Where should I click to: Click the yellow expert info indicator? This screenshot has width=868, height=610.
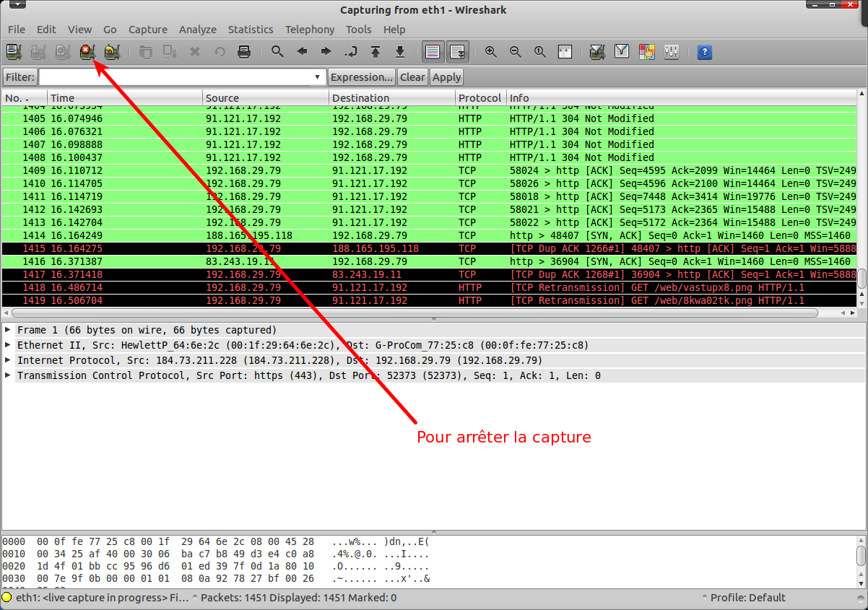pos(7,598)
